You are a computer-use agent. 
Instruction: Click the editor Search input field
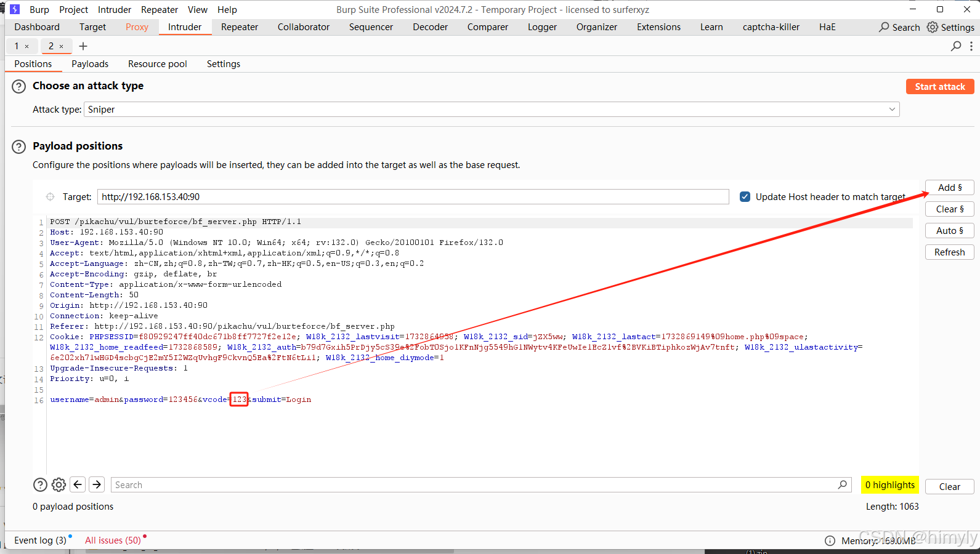tap(481, 485)
